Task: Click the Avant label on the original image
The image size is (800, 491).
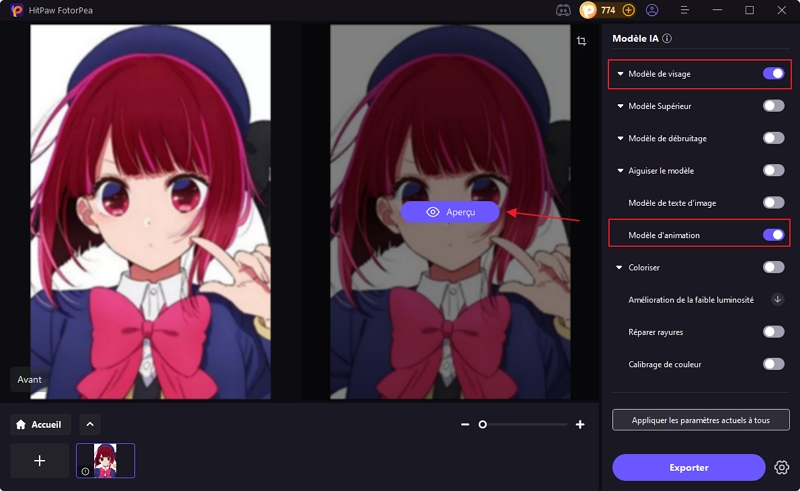Action: (x=30, y=379)
